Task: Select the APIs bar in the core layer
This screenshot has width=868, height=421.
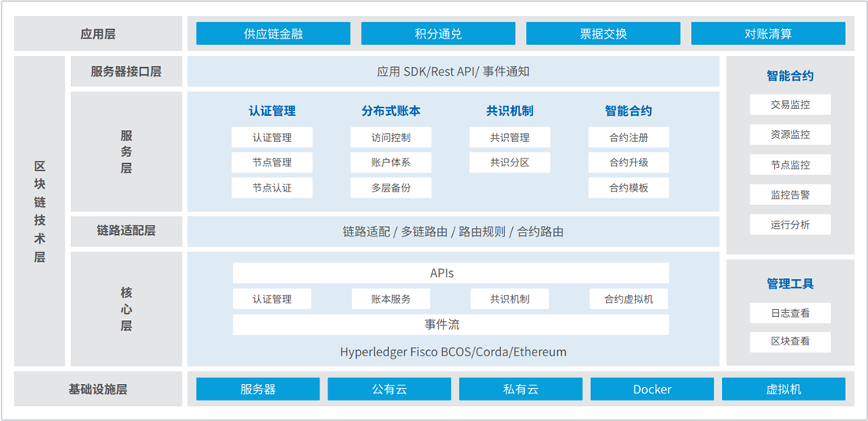Action: (451, 273)
